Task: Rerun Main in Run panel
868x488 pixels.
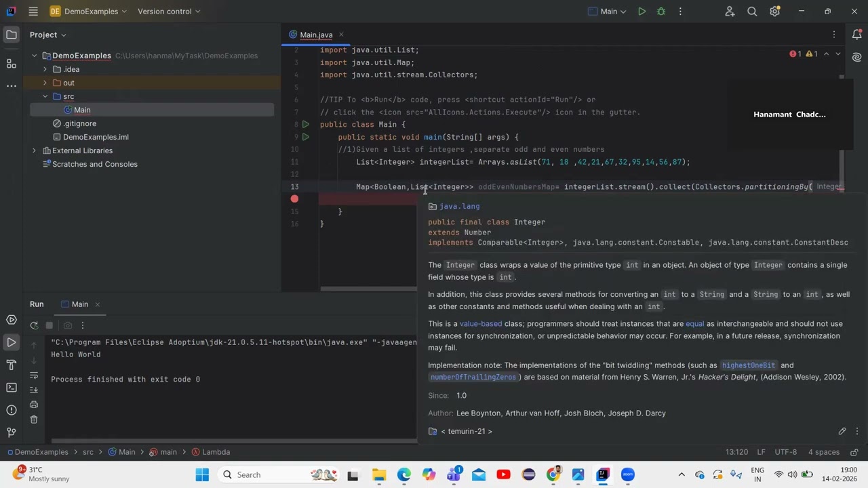Action: coord(34,325)
